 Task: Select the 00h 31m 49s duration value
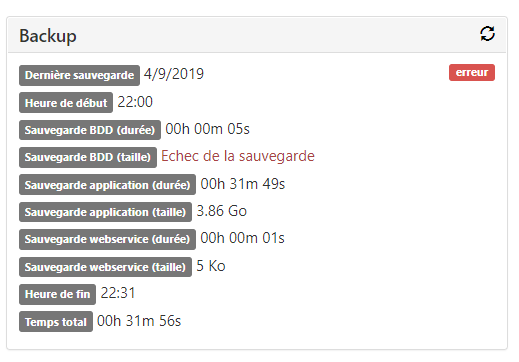click(243, 184)
